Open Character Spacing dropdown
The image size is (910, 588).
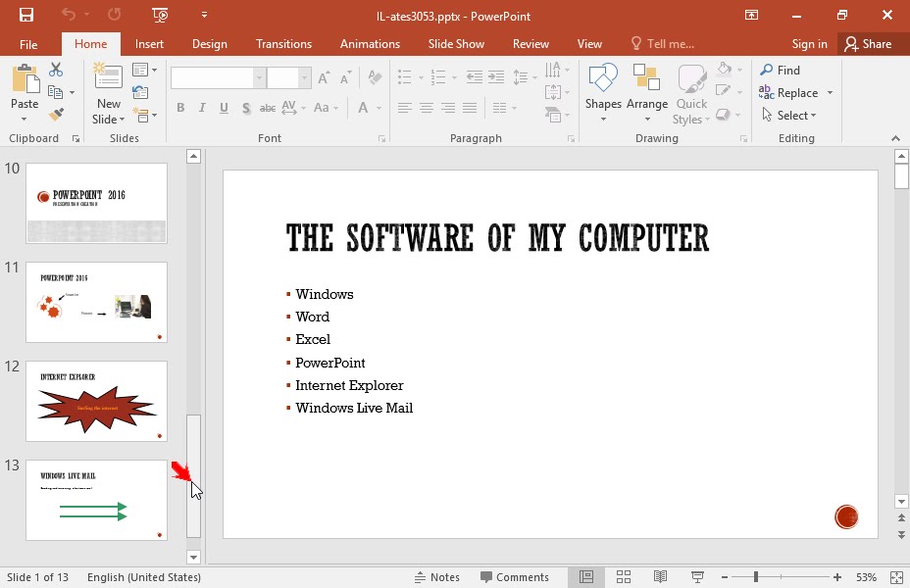pos(293,108)
